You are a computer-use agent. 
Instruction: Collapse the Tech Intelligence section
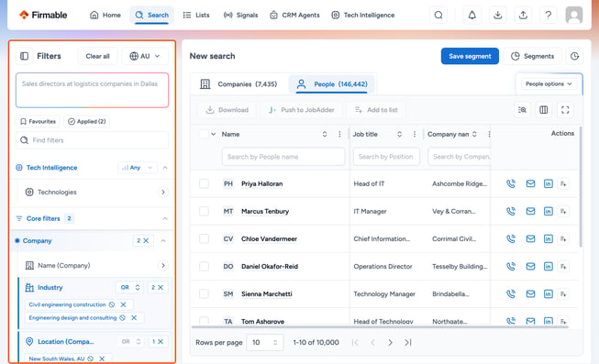[165, 168]
